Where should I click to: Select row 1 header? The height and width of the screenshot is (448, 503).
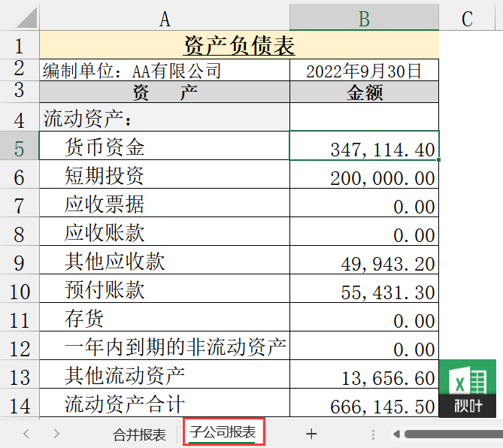click(x=20, y=45)
